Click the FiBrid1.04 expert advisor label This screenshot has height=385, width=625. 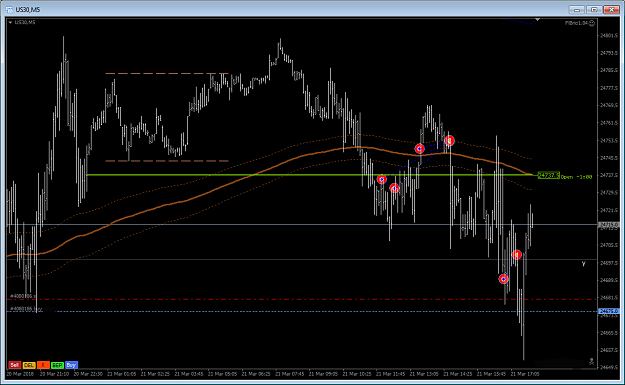point(576,23)
